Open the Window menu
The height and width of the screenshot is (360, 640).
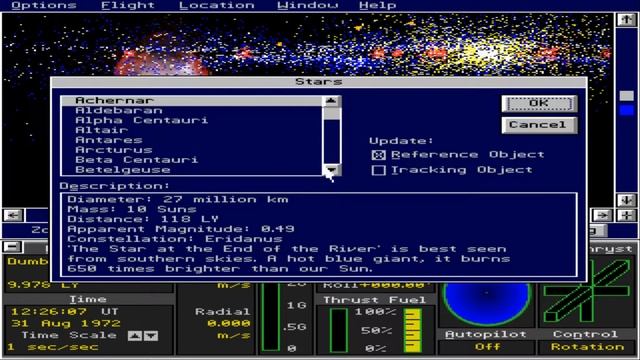tap(307, 5)
